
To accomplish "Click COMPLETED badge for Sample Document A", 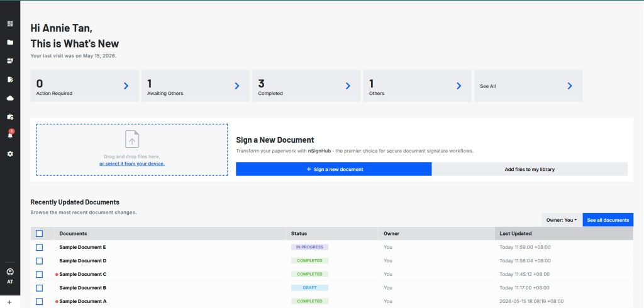I will point(309,302).
